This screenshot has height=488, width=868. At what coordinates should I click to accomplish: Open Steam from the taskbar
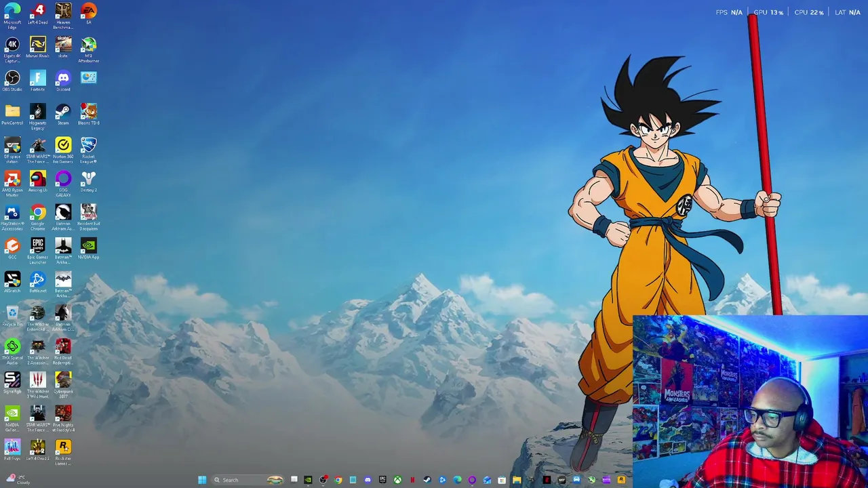click(x=427, y=480)
